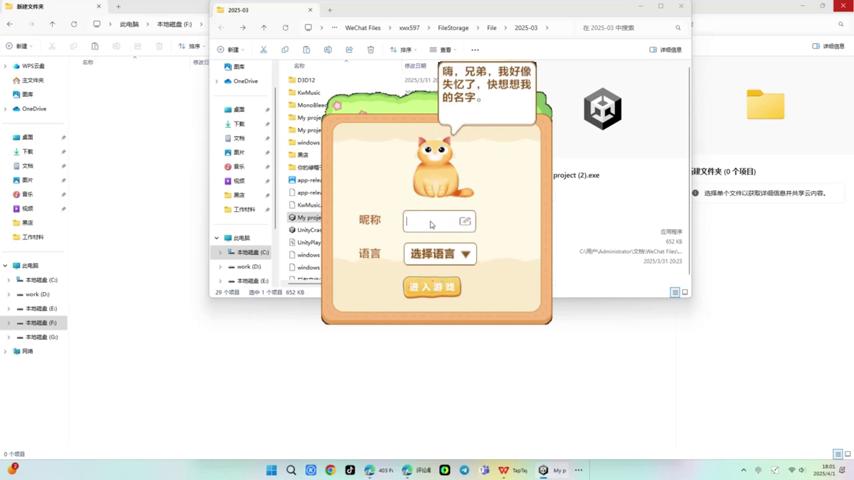This screenshot has width=854, height=480.
Task: Collapse 此电脑 in the 2025-03 navigation pane
Action: (217, 238)
